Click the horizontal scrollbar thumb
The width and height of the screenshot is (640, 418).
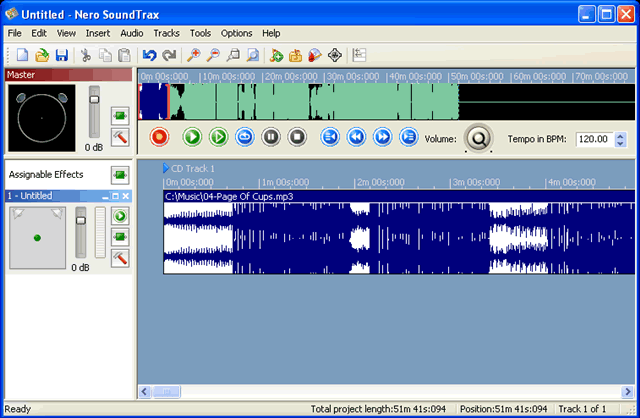(x=167, y=392)
